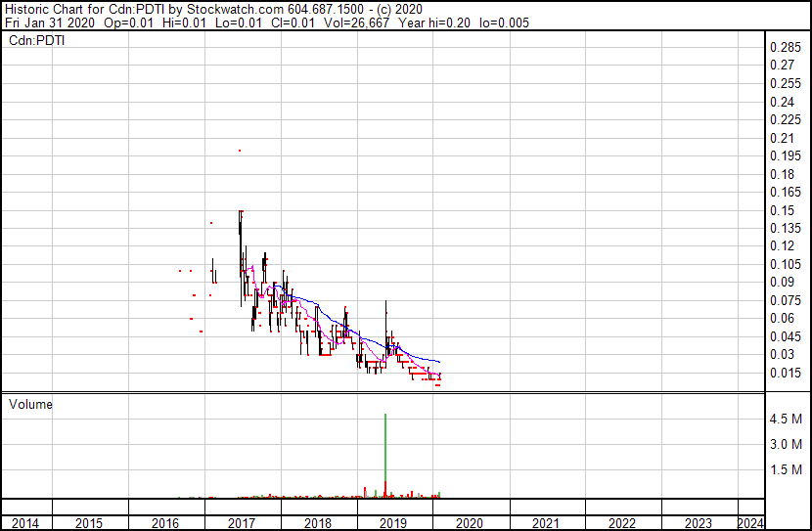Click the 0.15 price axis value
812x531 pixels.
(x=782, y=210)
